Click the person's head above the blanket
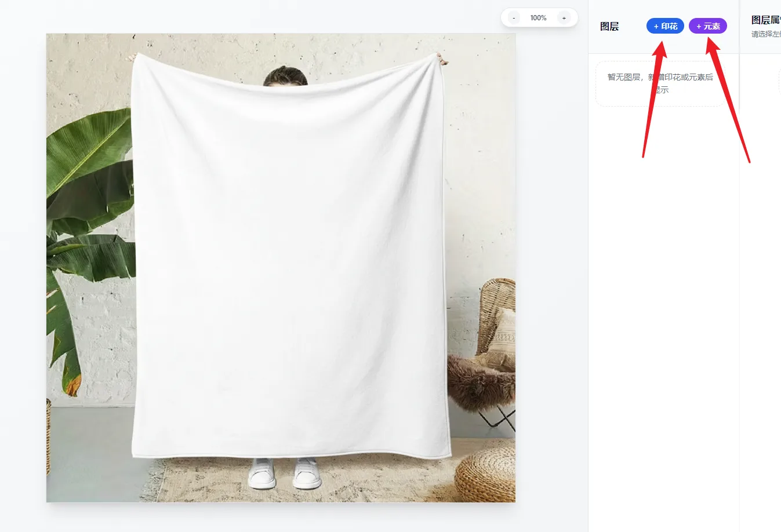781x532 pixels. tap(285, 76)
